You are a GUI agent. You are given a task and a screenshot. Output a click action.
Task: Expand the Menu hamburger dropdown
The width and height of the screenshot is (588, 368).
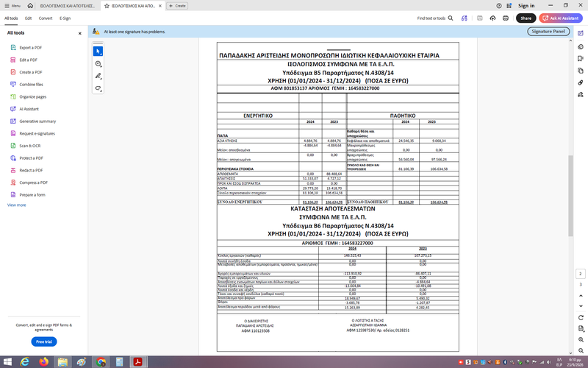[12, 6]
